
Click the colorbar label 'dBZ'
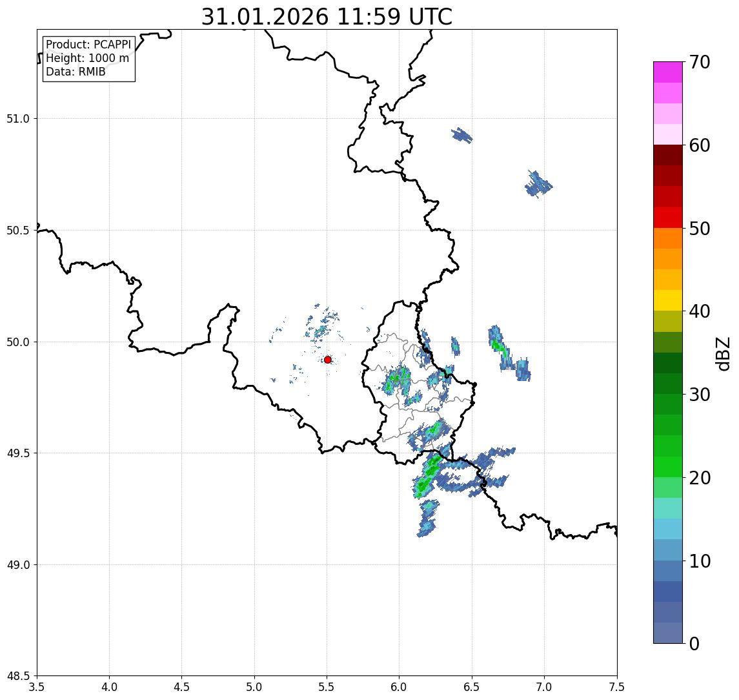pos(722,354)
